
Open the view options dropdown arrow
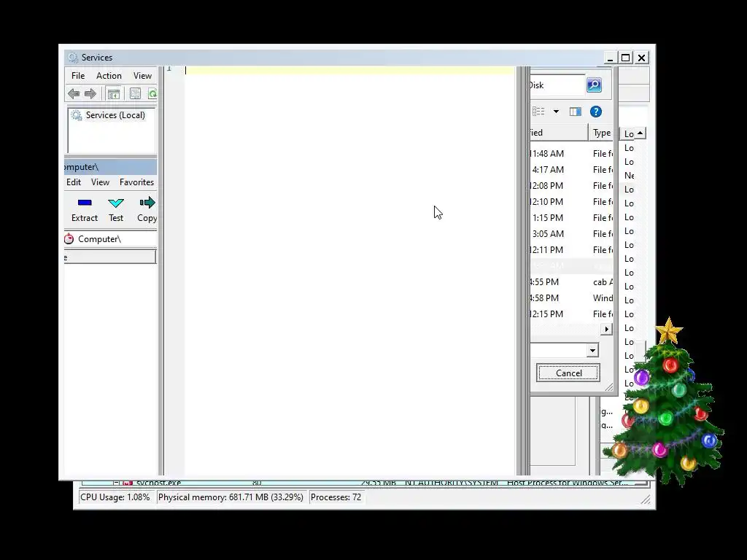556,112
